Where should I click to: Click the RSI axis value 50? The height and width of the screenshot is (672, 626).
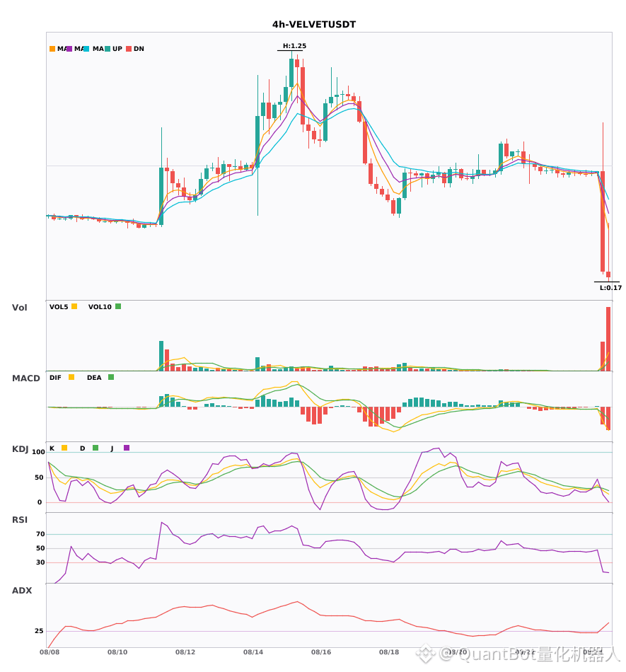pos(40,548)
